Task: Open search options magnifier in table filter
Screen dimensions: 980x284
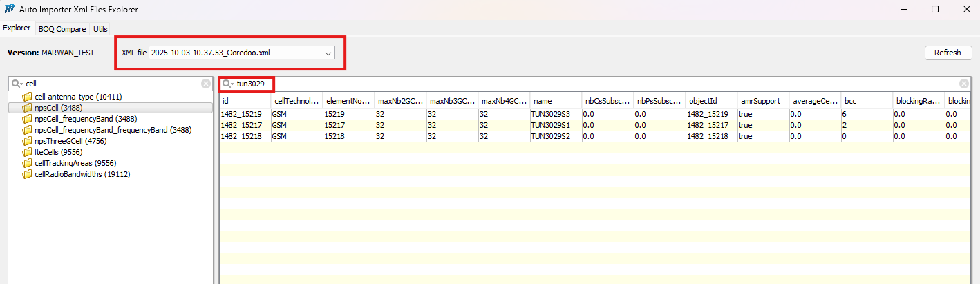Action: pos(227,84)
